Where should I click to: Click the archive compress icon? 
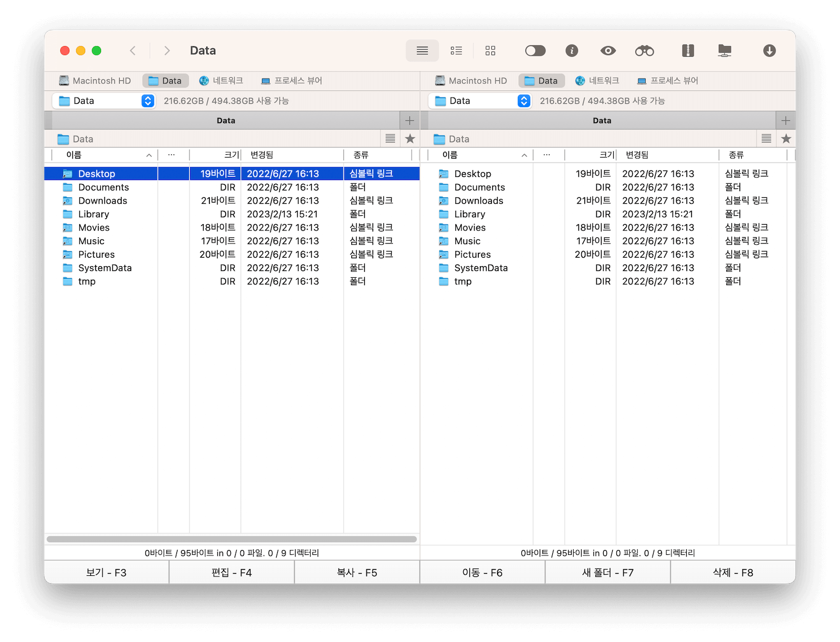[688, 50]
